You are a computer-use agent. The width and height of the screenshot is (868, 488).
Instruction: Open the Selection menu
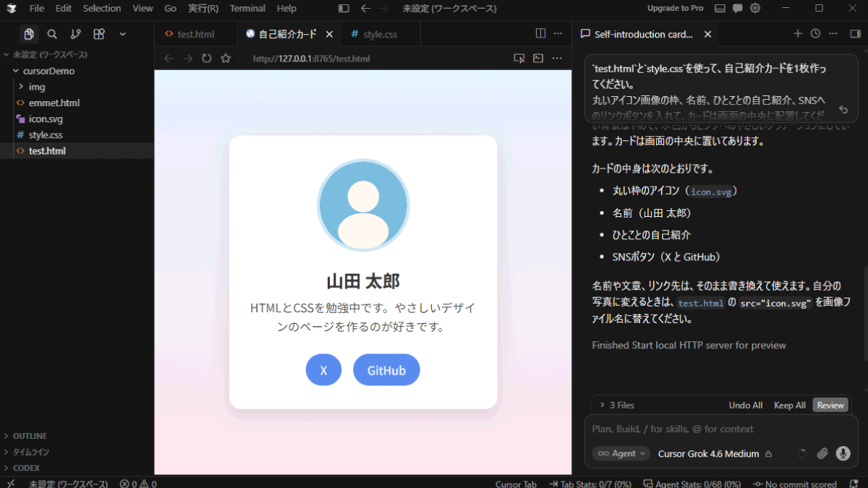coord(102,9)
